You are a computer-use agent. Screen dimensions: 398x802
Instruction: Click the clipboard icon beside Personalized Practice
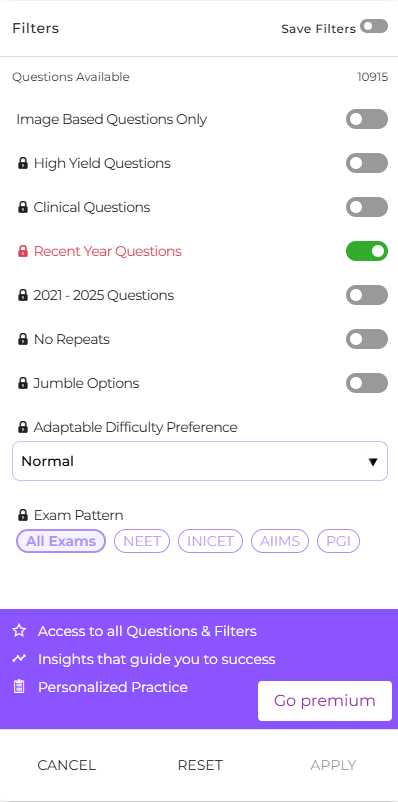point(19,686)
